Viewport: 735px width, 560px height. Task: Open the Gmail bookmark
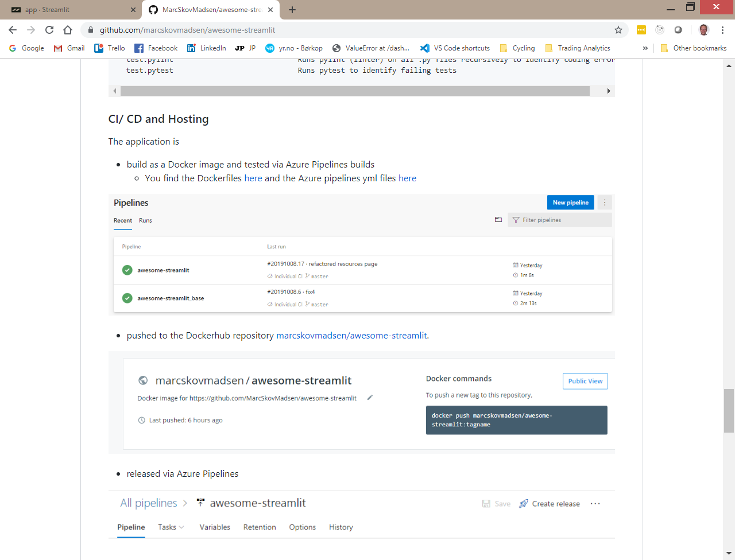69,48
